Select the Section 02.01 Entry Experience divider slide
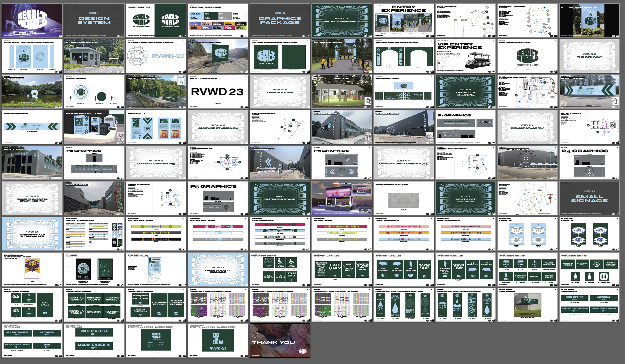 tap(342, 21)
